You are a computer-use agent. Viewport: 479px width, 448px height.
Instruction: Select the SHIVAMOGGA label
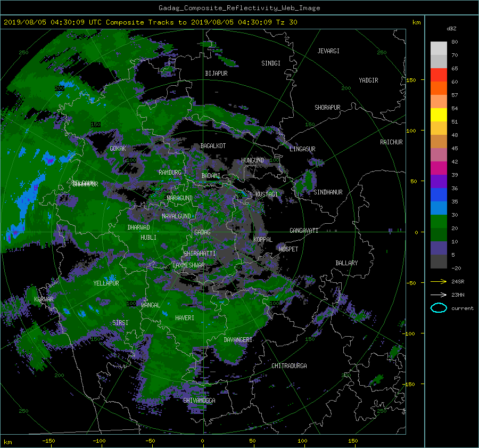pyautogui.click(x=199, y=401)
